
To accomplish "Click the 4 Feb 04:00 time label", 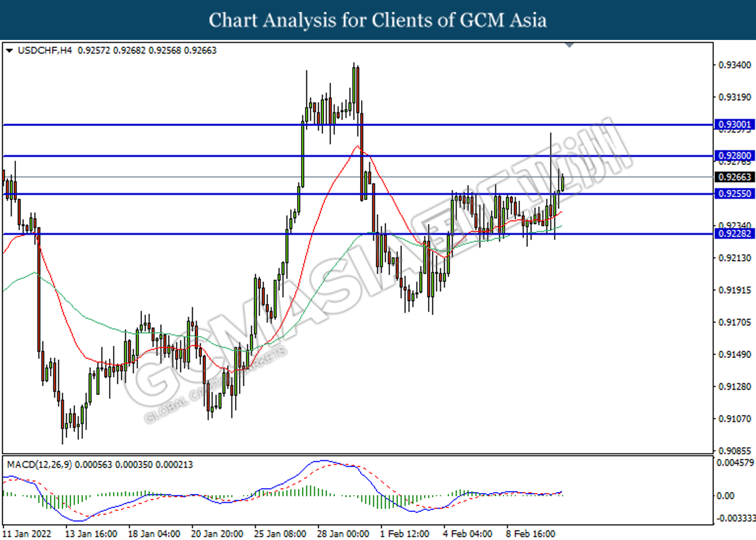I will tap(467, 533).
